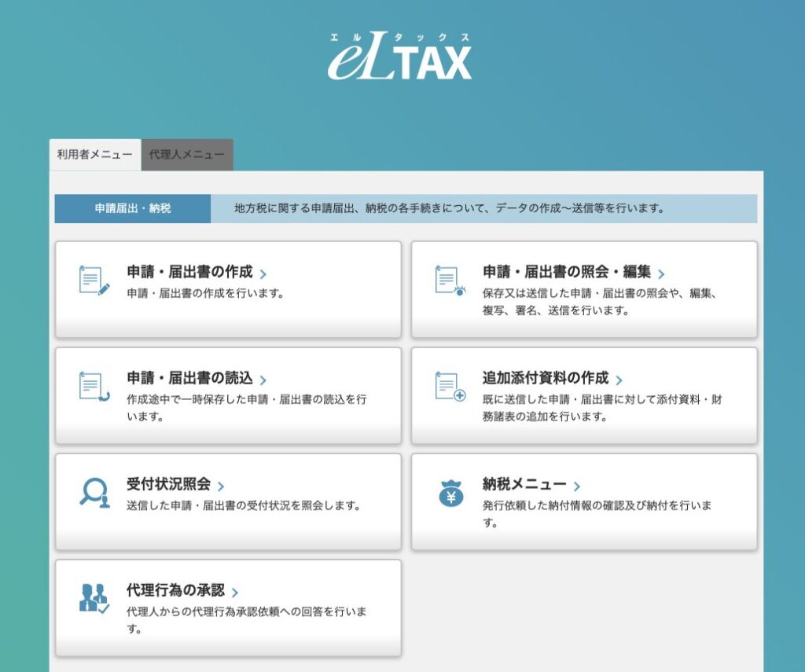This screenshot has width=805, height=672.
Task: Click the chevron next to 受付状況照会
Action: pos(221,487)
